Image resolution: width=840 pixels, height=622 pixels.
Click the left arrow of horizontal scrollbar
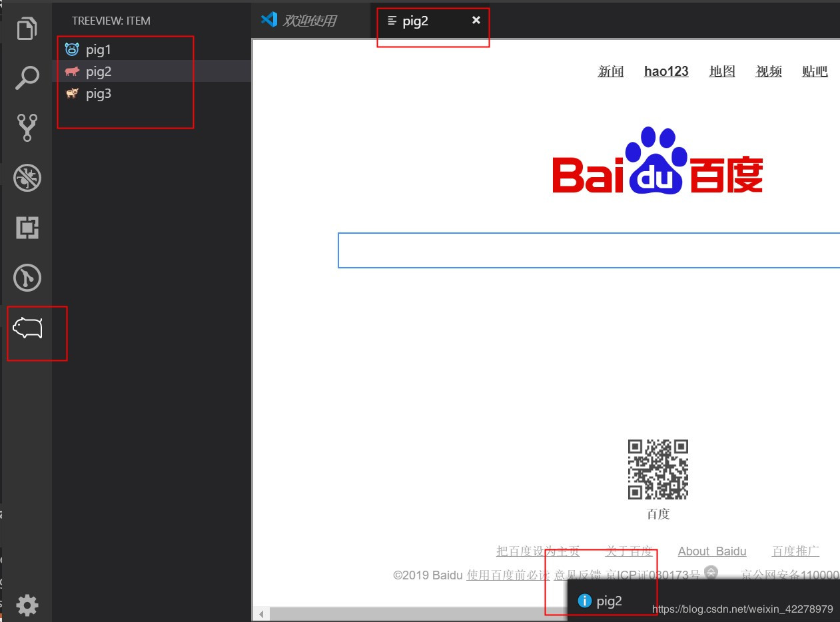pyautogui.click(x=262, y=614)
